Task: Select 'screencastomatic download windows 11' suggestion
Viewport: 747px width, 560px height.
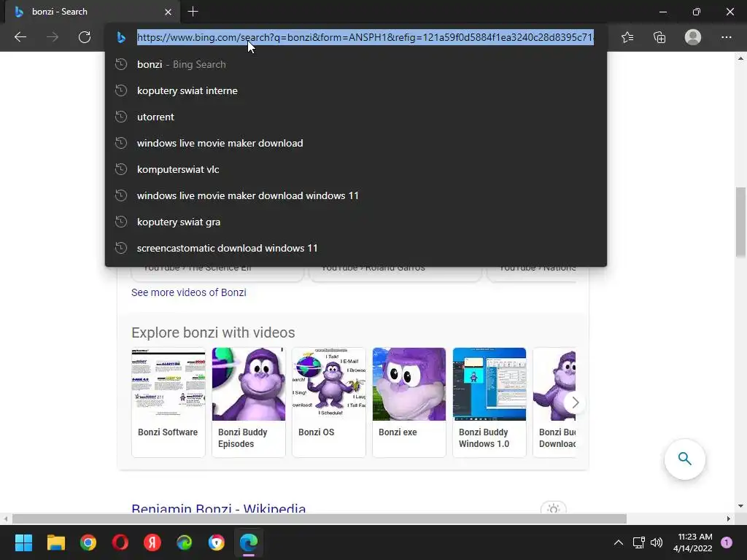Action: click(356, 248)
